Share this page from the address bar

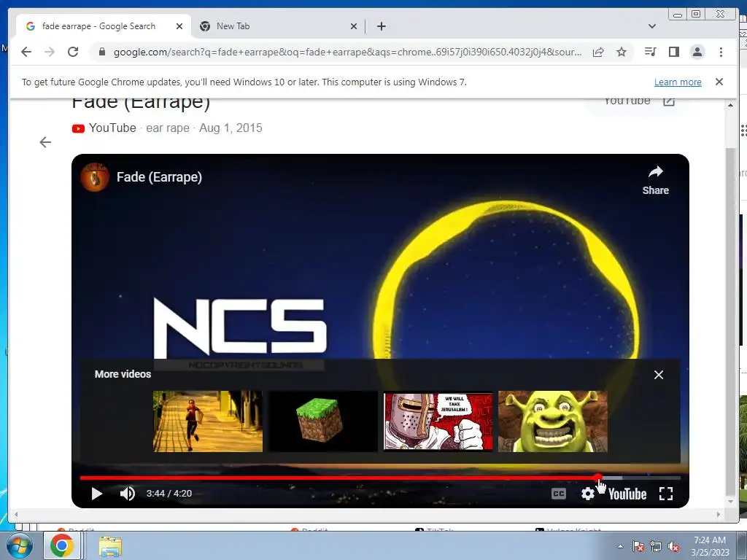point(598,52)
